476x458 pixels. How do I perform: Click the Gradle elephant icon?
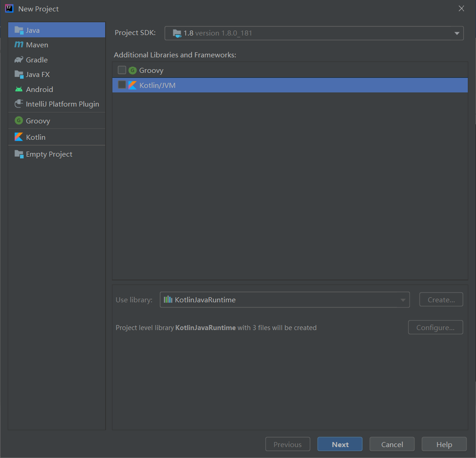19,60
